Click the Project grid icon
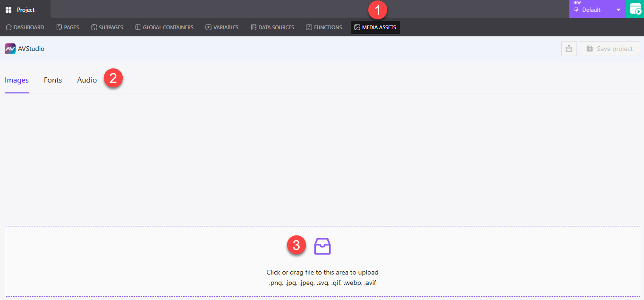The width and height of the screenshot is (644, 300). coord(8,10)
